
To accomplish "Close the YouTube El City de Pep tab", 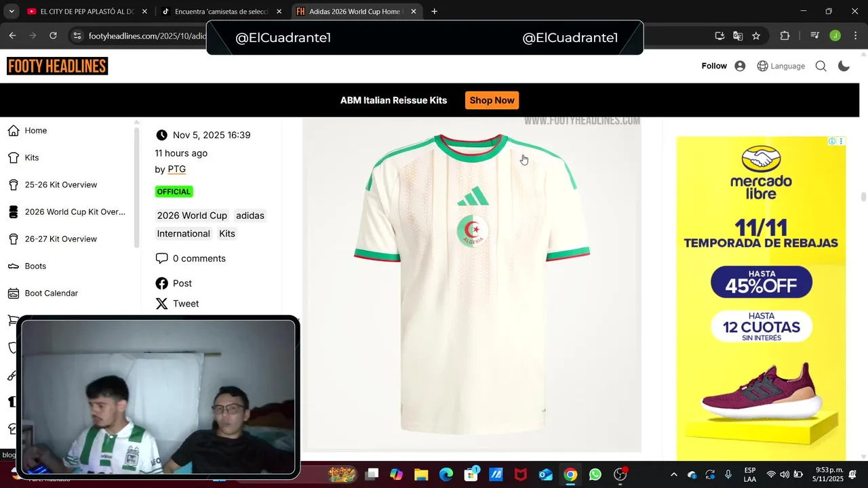I will (144, 12).
